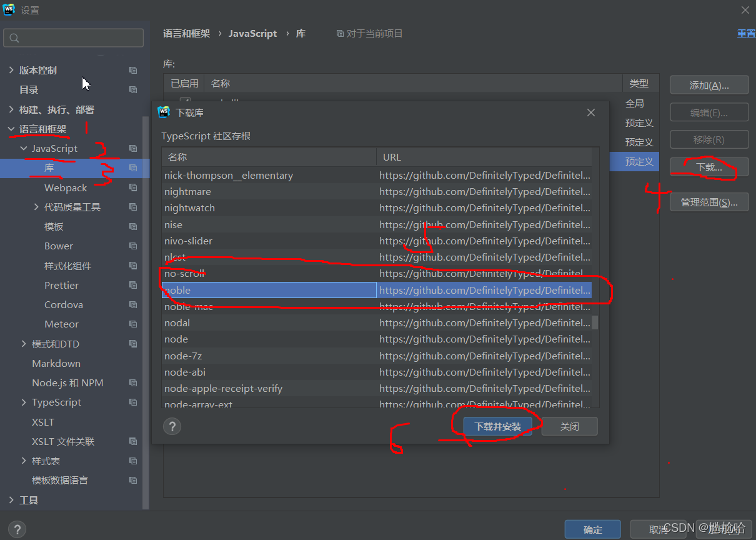Collapse the 语言和框架 node
The width and height of the screenshot is (756, 540).
coord(11,129)
